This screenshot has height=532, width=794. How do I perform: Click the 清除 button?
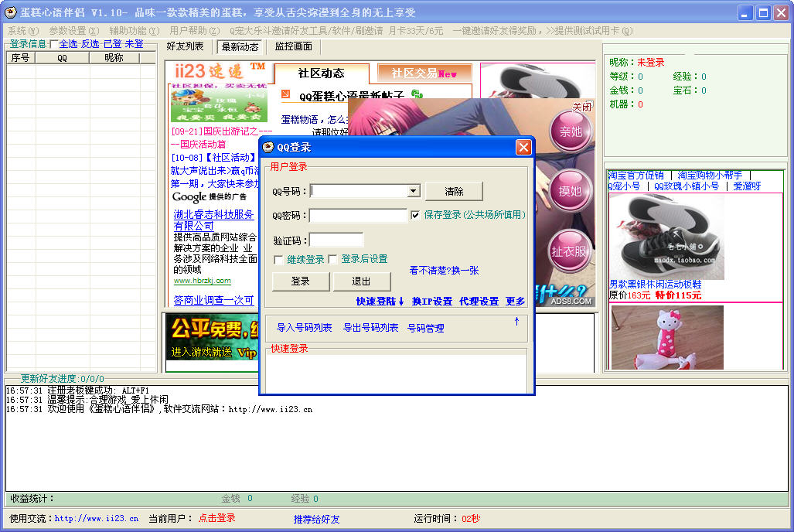(454, 192)
